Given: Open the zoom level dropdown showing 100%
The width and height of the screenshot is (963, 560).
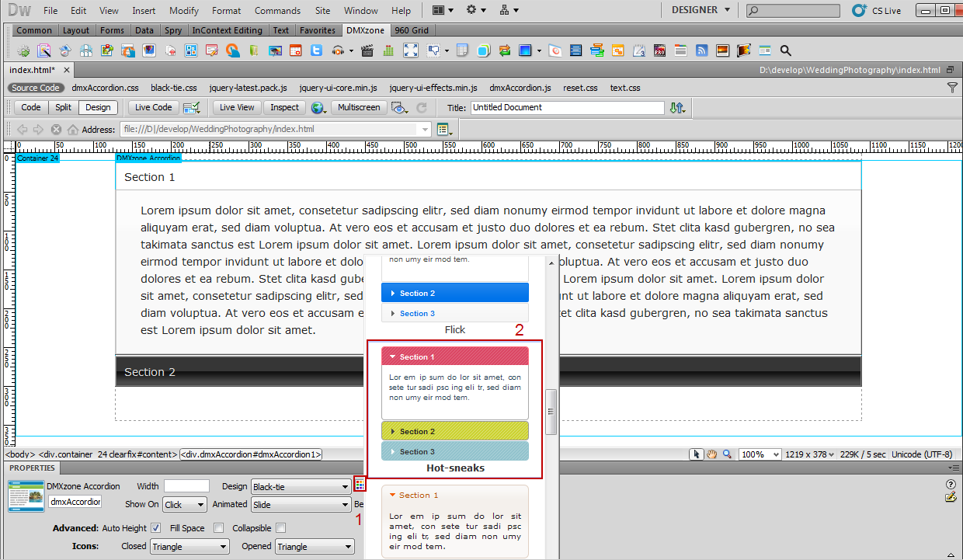Looking at the screenshot, I should (x=759, y=454).
